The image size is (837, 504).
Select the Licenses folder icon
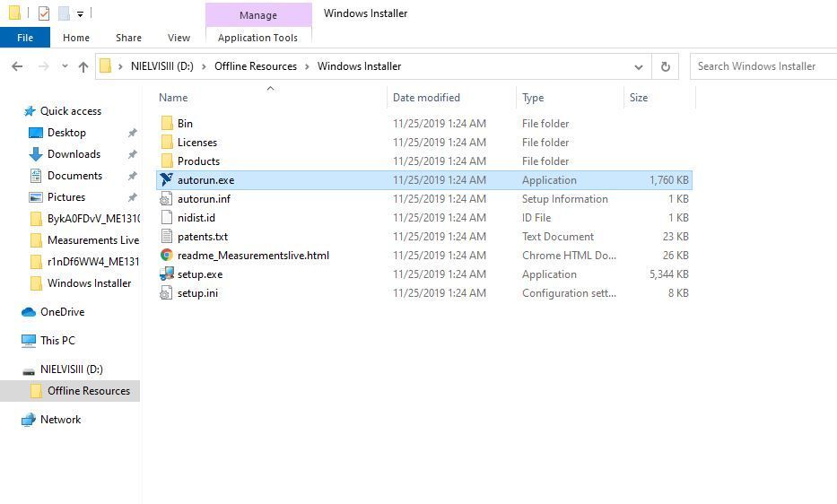tap(167, 142)
